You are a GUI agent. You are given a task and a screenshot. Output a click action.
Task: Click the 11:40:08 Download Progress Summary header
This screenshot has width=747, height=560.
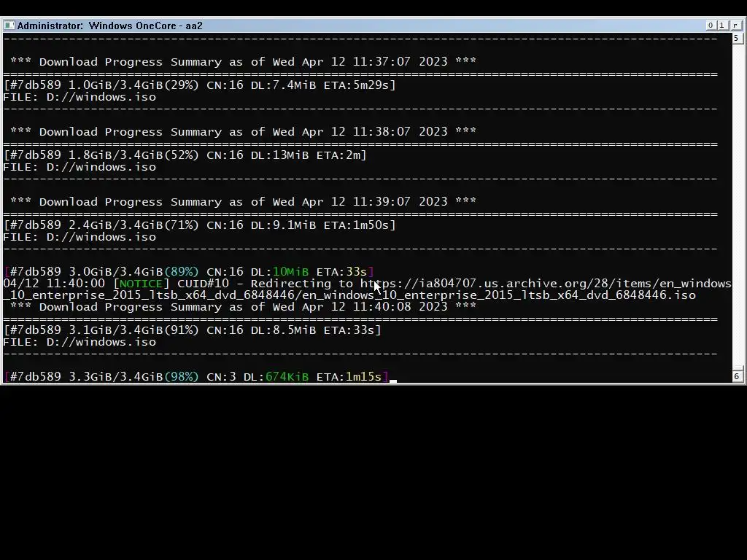click(243, 307)
